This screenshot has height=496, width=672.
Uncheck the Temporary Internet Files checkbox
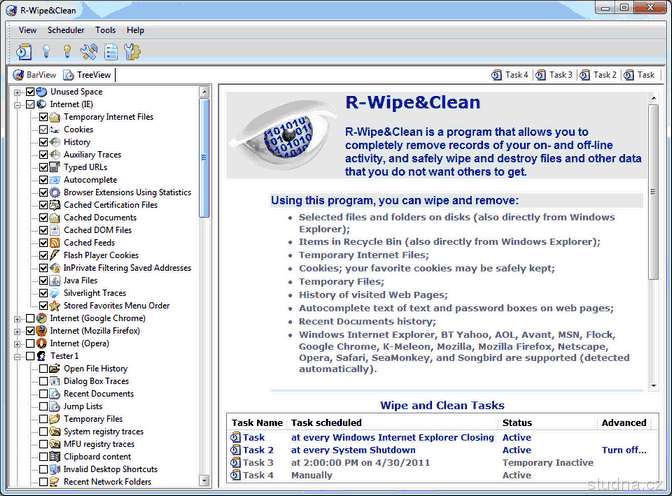coord(43,117)
